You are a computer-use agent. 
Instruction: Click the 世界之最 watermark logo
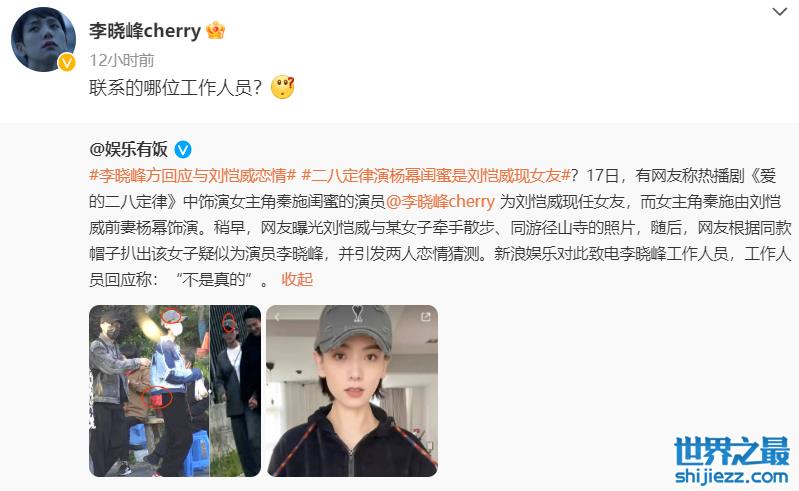pyautogui.click(x=732, y=451)
